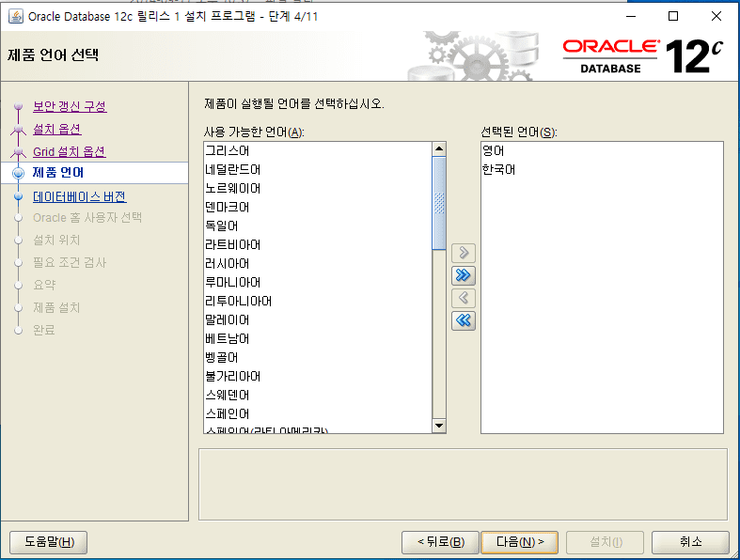The image size is (740, 560).
Task: Go to the 설치 옵션 step
Action: pyautogui.click(x=57, y=129)
